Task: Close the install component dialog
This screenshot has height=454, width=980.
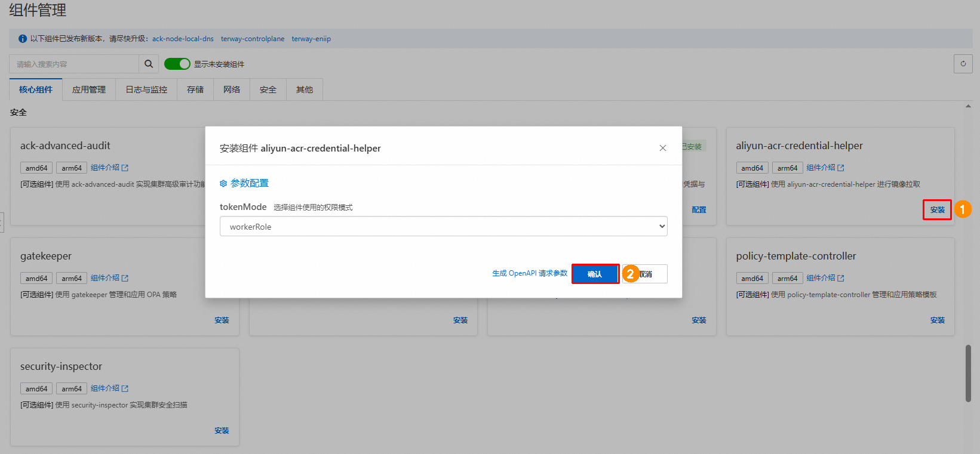Action: [x=663, y=148]
